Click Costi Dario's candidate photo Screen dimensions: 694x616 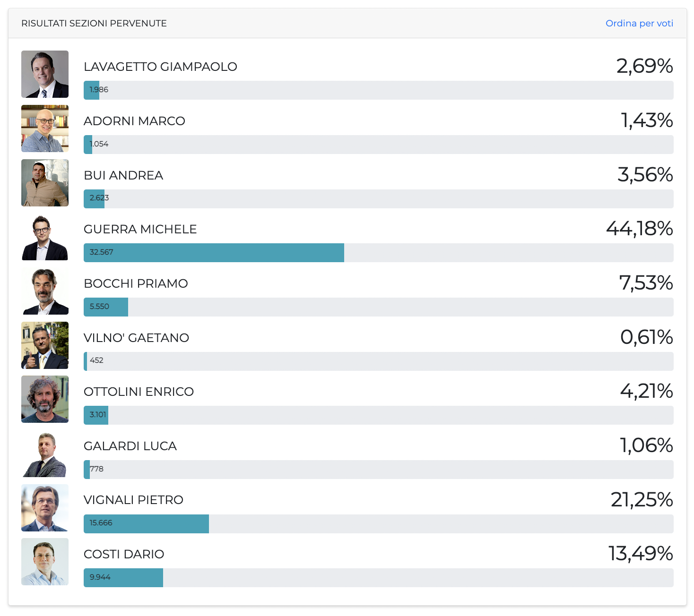[x=45, y=562]
